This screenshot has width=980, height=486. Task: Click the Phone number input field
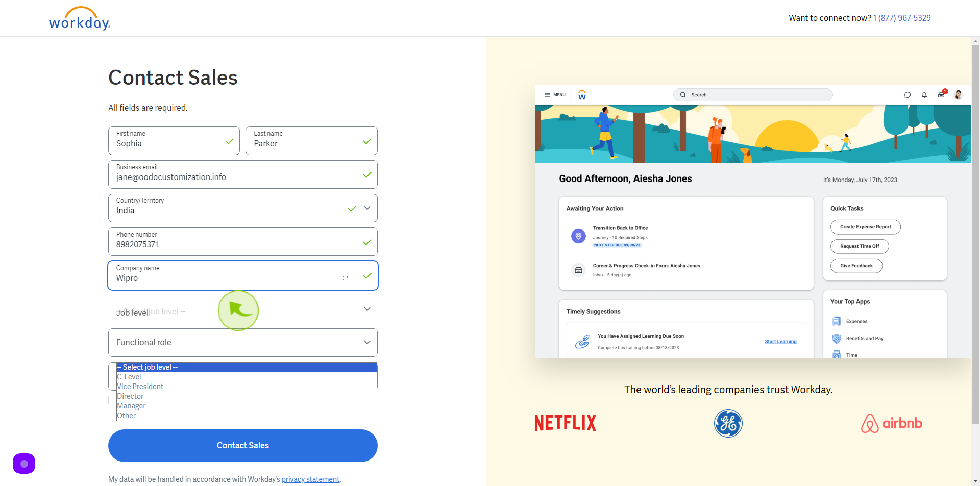pos(243,242)
